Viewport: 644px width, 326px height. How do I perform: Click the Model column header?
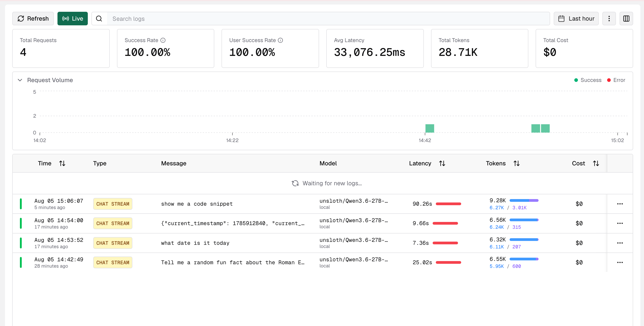(x=328, y=163)
